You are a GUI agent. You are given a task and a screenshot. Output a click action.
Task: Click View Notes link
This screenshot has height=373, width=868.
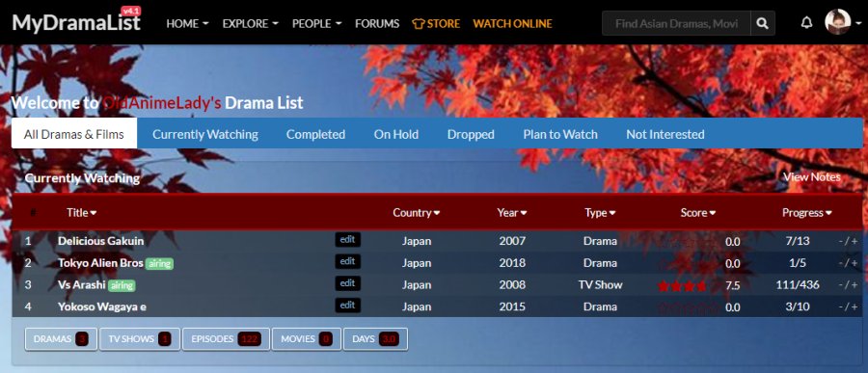pyautogui.click(x=812, y=177)
